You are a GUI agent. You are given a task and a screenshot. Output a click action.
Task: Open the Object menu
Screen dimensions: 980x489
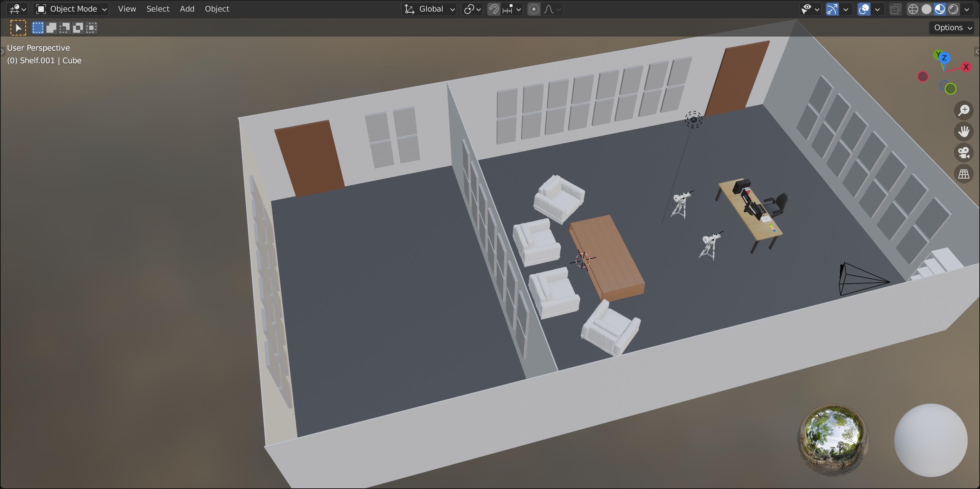click(x=217, y=9)
